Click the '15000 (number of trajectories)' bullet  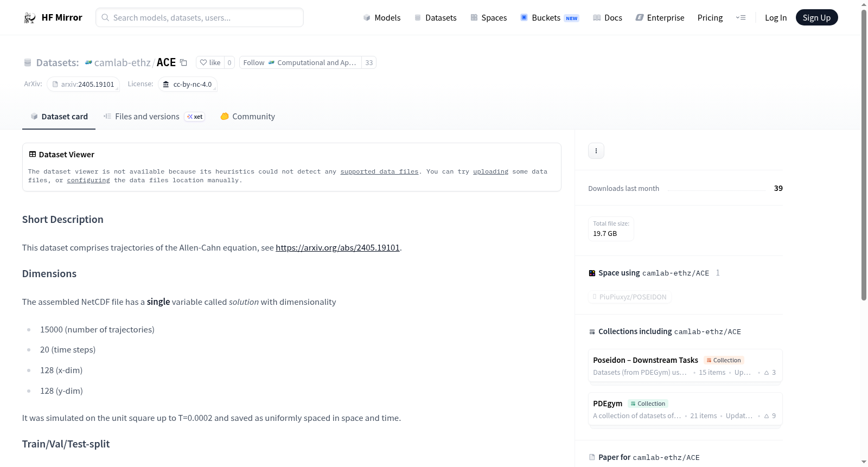point(97,330)
